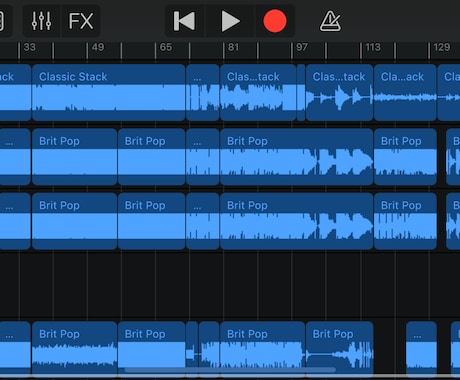Tap bar 129 on the ruler
460x380 pixels.
tap(442, 47)
